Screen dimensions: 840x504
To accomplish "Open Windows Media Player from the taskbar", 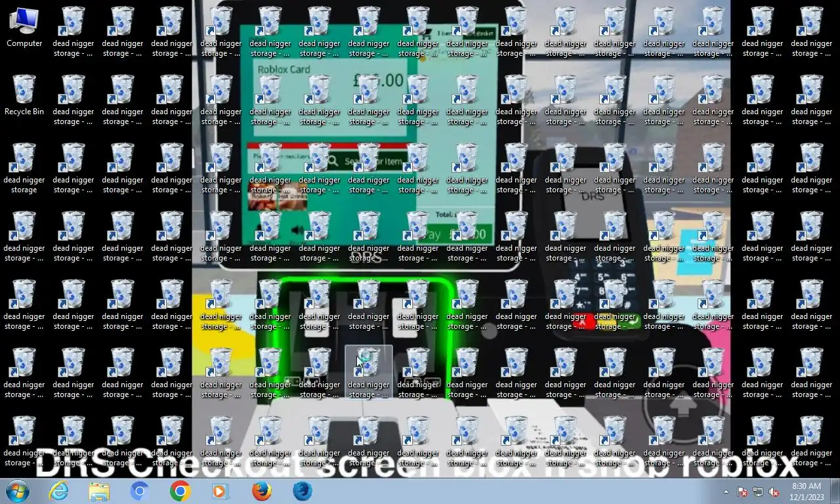I will tap(220, 491).
